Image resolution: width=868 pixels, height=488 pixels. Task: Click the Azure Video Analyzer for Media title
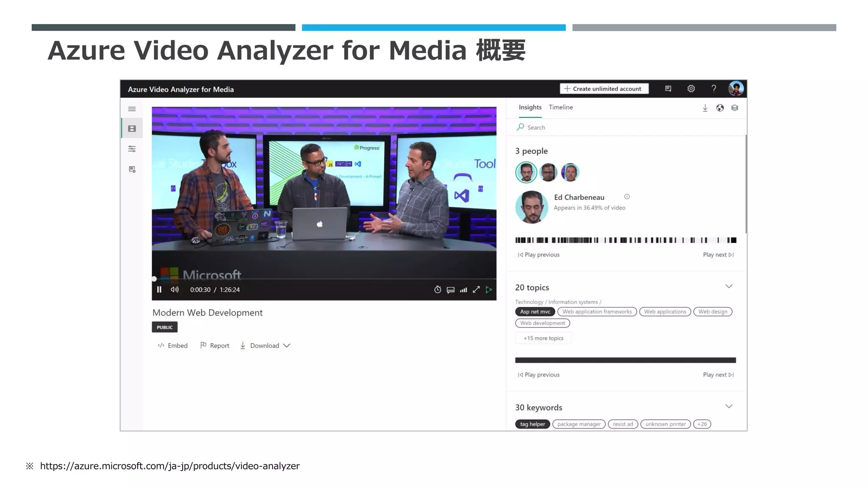[x=181, y=89]
